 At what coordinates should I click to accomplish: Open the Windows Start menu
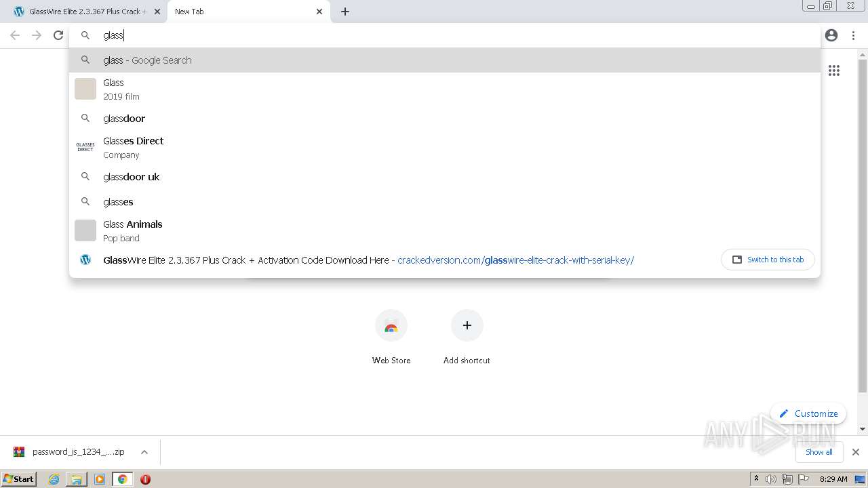[19, 479]
